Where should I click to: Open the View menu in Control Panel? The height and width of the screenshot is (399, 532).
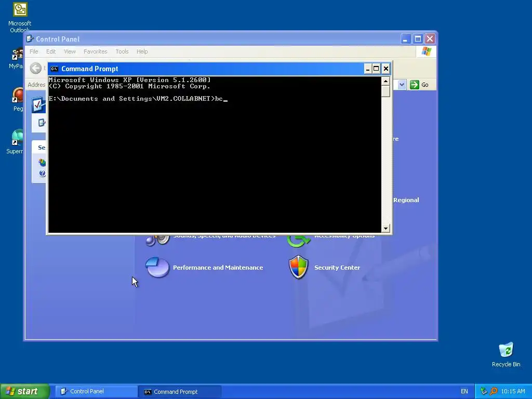[x=70, y=51]
